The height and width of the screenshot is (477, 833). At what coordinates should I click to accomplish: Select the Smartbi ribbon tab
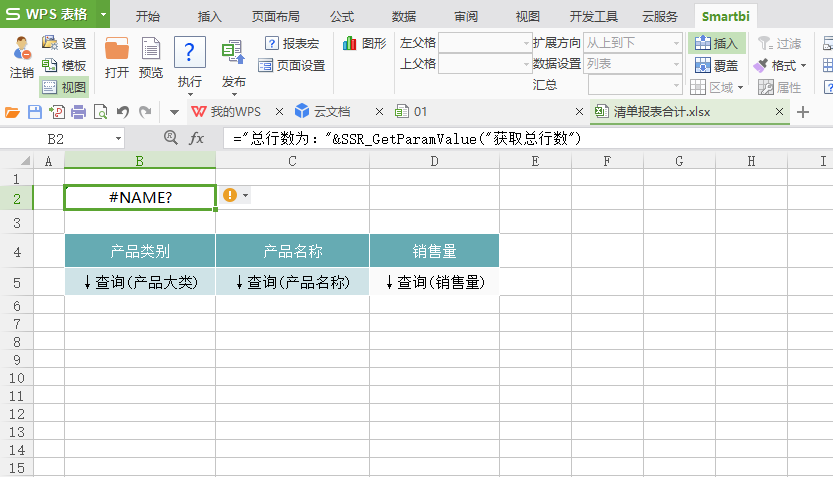[725, 16]
